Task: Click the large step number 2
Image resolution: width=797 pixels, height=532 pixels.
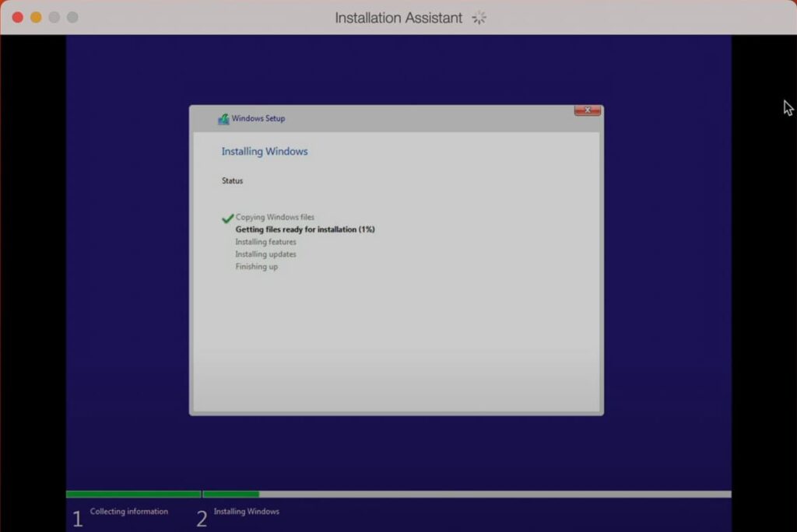Action: [202, 519]
